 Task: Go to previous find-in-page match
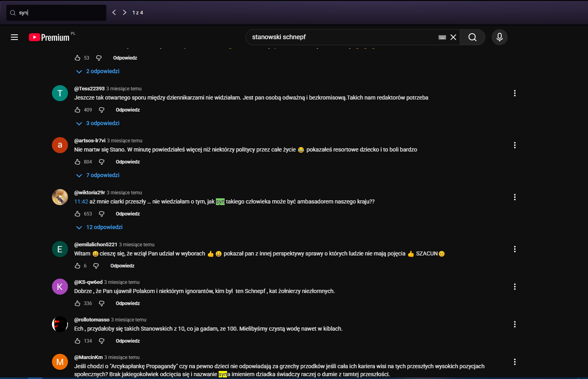pos(114,12)
